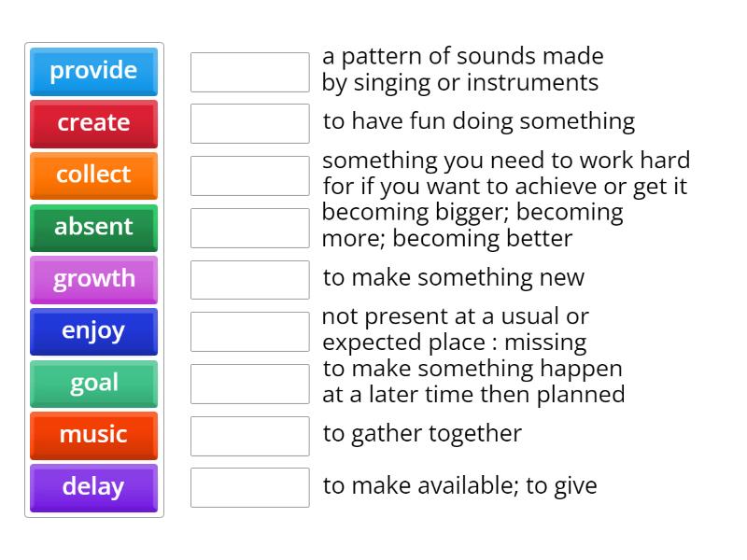Select the word tile labeled music
The image size is (747, 560).
(92, 436)
